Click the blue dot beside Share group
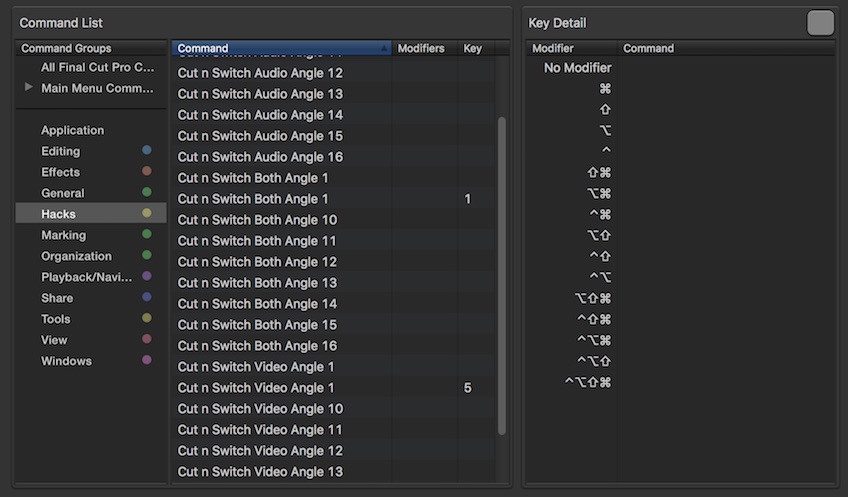The height and width of the screenshot is (497, 848). pyautogui.click(x=147, y=298)
